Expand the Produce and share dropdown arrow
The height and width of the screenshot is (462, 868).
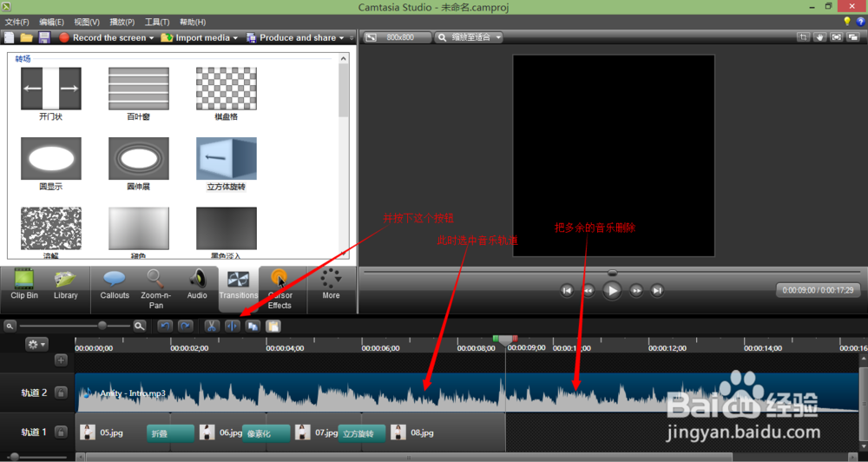coord(341,38)
